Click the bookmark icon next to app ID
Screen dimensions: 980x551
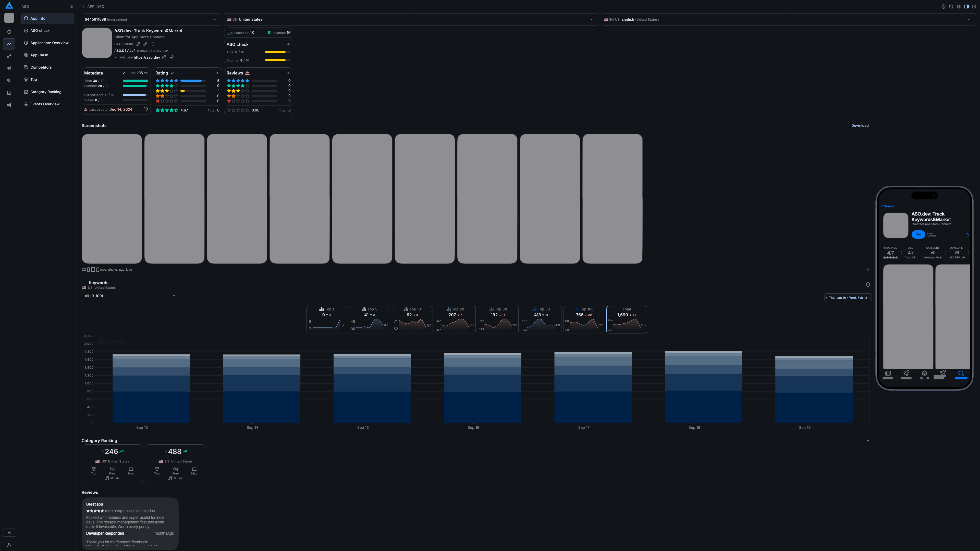click(x=153, y=44)
